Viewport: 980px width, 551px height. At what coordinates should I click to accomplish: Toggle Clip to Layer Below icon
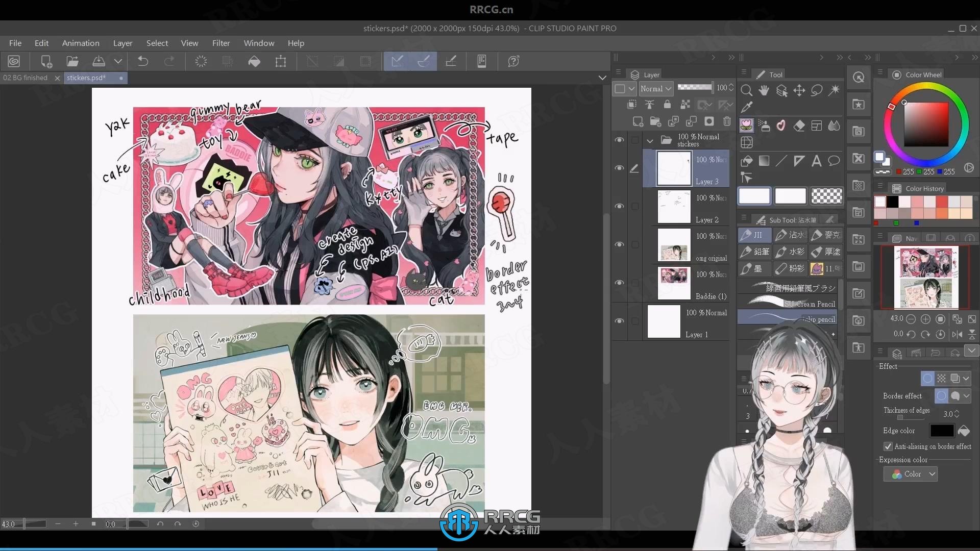(631, 105)
